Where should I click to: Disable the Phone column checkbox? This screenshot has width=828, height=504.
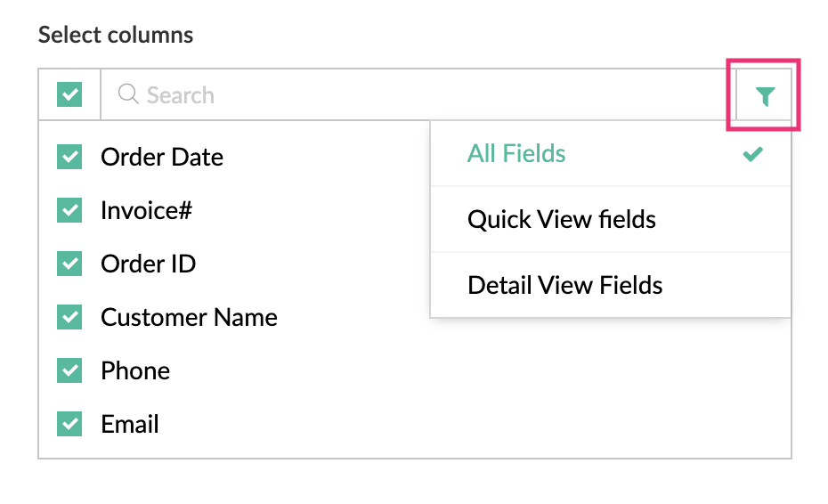[69, 371]
